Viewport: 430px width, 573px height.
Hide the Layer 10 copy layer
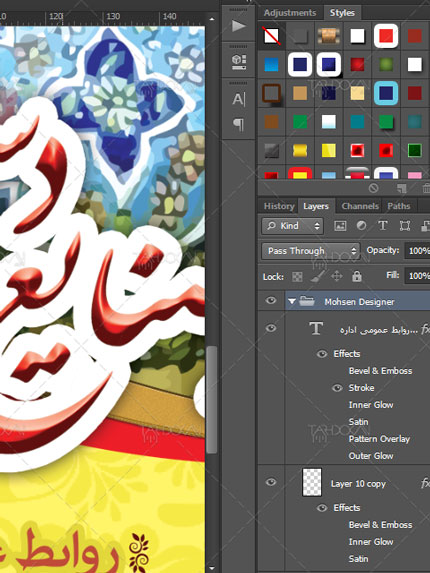tap(271, 482)
